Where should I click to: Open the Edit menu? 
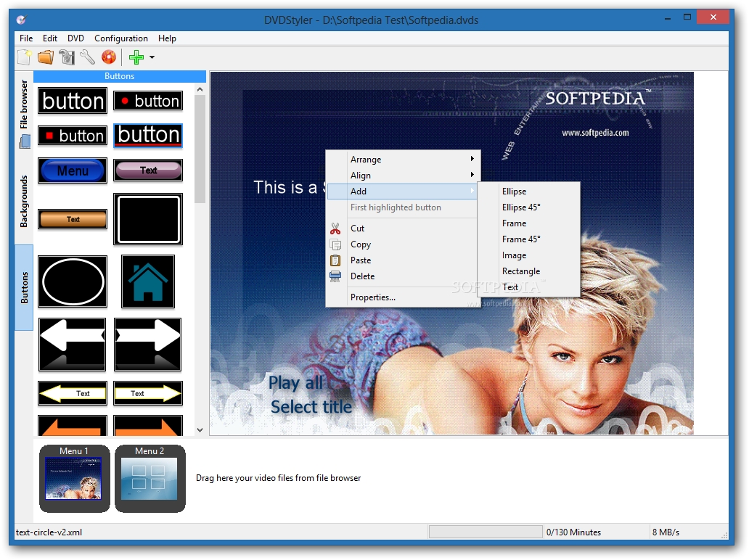50,38
